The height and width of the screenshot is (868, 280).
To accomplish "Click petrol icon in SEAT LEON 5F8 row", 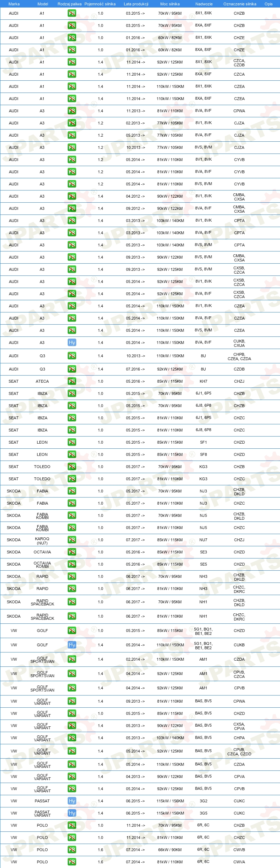I will (72, 454).
